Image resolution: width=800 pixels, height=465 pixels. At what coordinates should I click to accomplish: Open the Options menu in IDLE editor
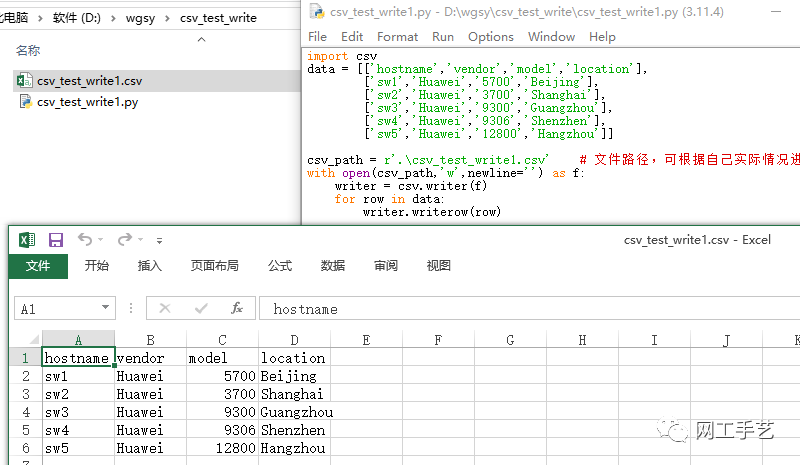tap(491, 37)
